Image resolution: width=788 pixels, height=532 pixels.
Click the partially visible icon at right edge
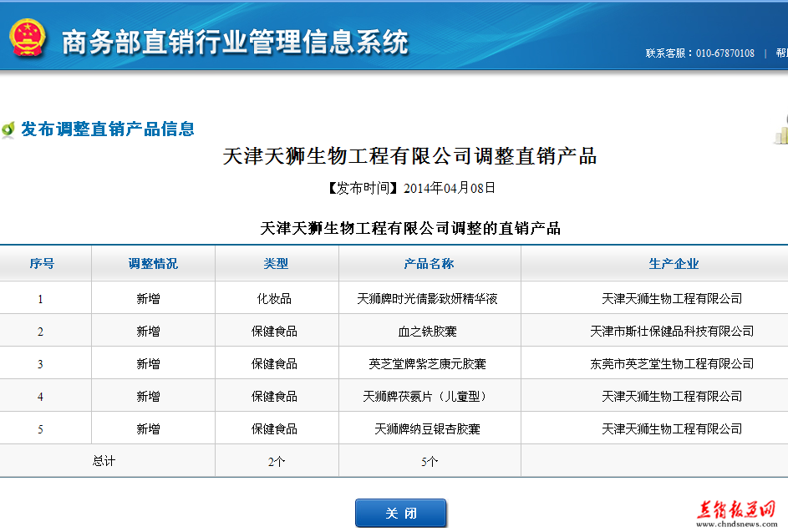pos(780,131)
